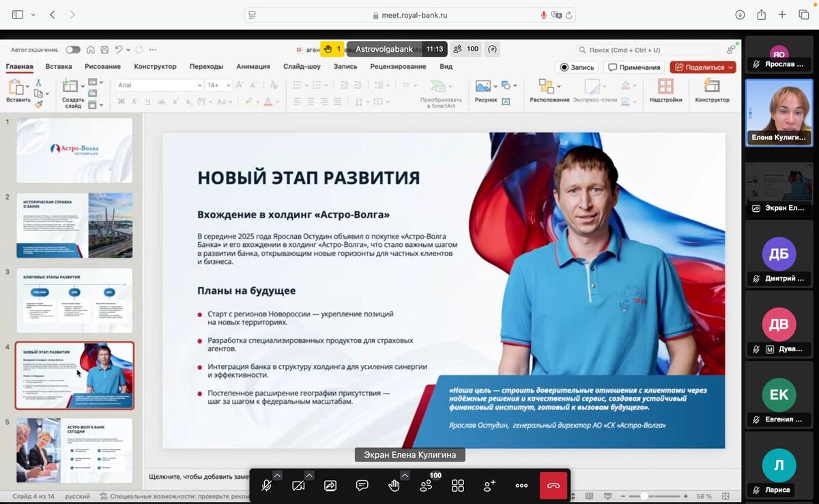Insert a picture with Рисунок button

tap(486, 91)
